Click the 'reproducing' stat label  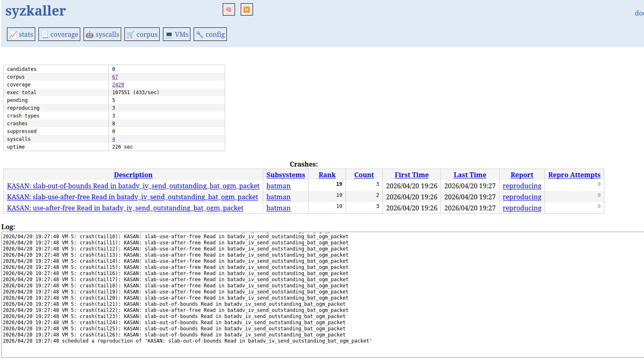click(x=23, y=108)
